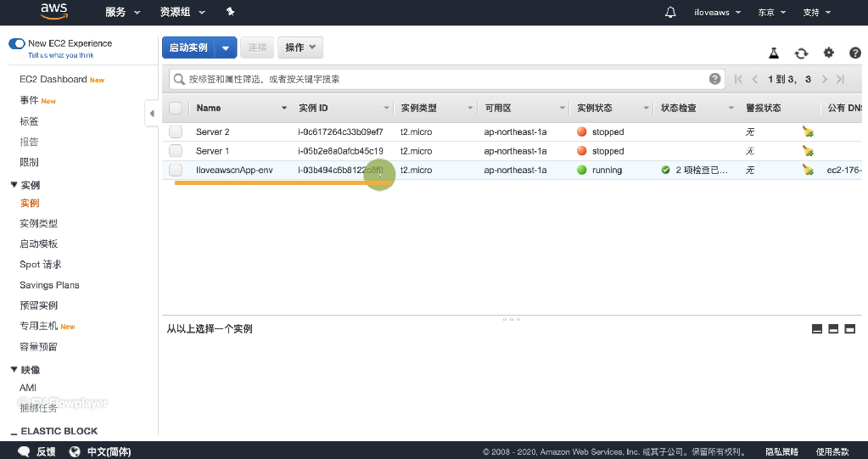Click the feedback speech bubble icon

(x=24, y=451)
